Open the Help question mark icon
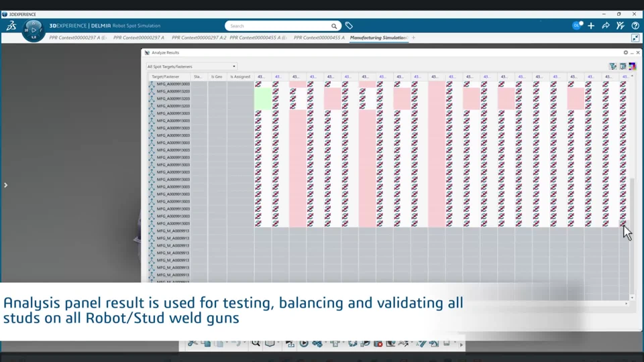This screenshot has height=362, width=644. click(635, 26)
